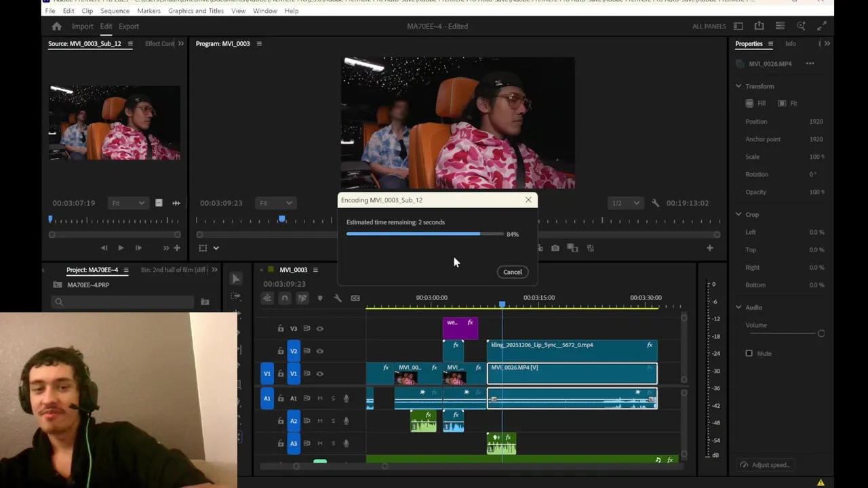This screenshot has height=488, width=868.
Task: Switch to the Info tab
Action: click(x=791, y=43)
